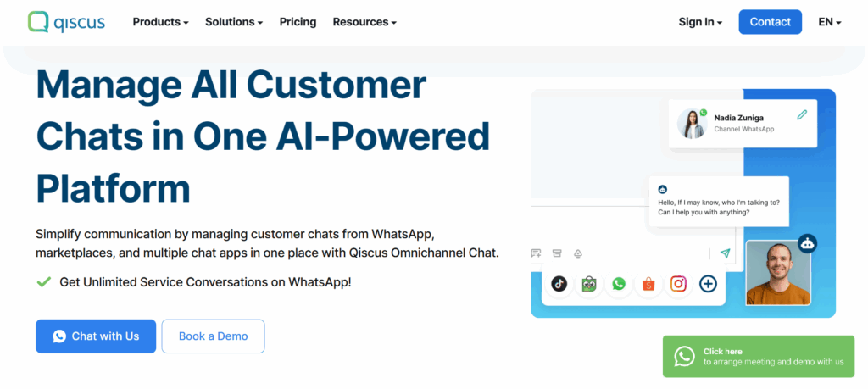Open the Sign In dropdown
The width and height of the screenshot is (868, 389).
700,22
